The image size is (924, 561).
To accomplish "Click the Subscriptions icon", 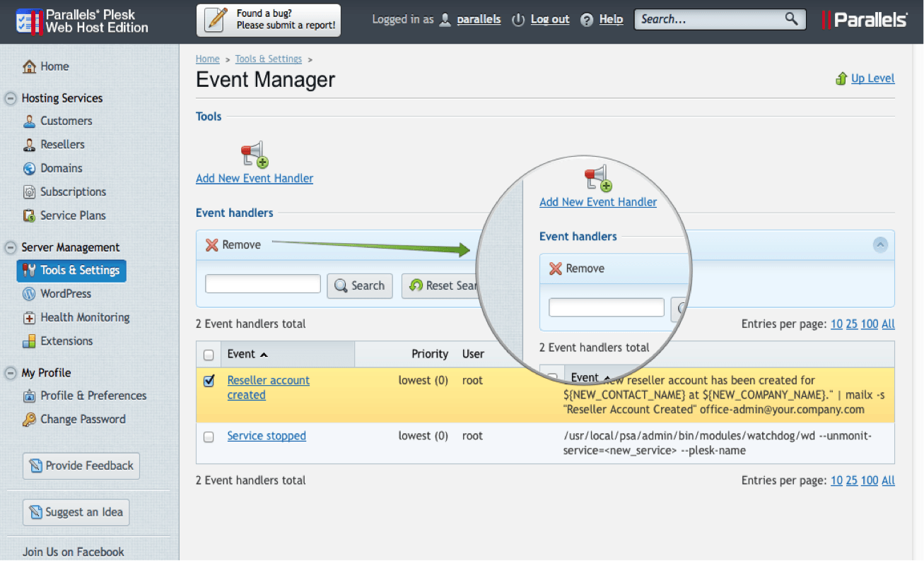I will (29, 192).
